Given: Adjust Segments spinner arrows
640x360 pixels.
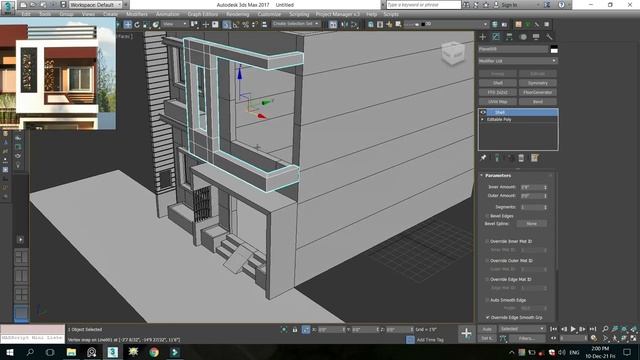Looking at the screenshot, I should [x=545, y=207].
